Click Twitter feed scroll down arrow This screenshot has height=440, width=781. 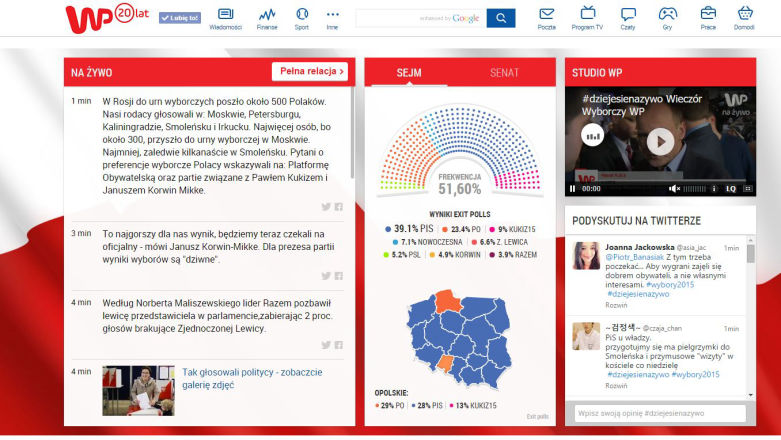(x=751, y=395)
